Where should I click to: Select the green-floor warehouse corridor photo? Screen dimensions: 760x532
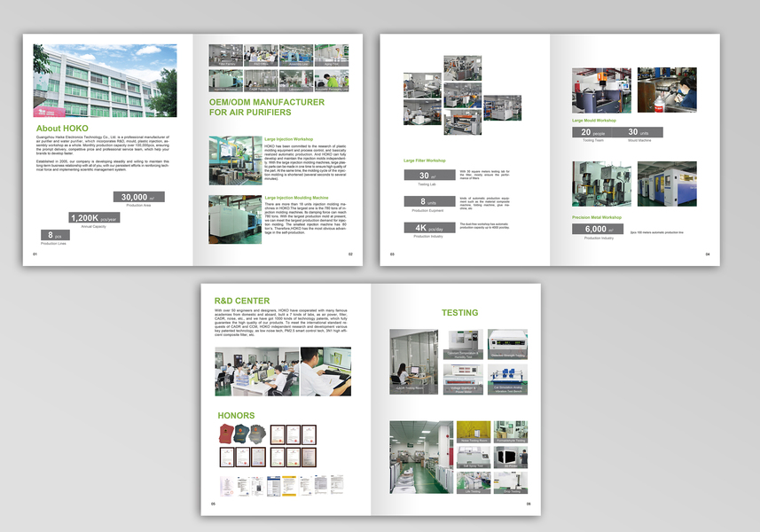[422, 457]
